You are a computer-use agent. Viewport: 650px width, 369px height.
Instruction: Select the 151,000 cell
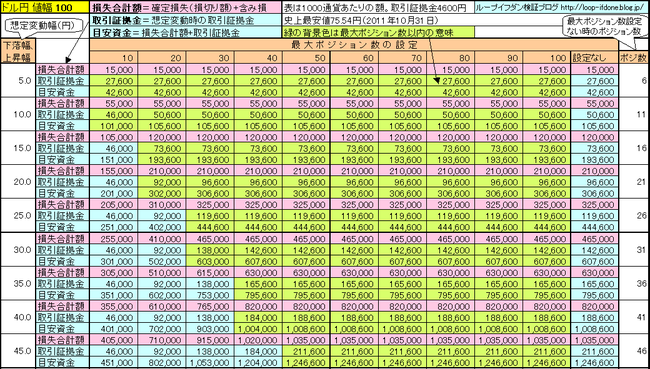click(114, 159)
